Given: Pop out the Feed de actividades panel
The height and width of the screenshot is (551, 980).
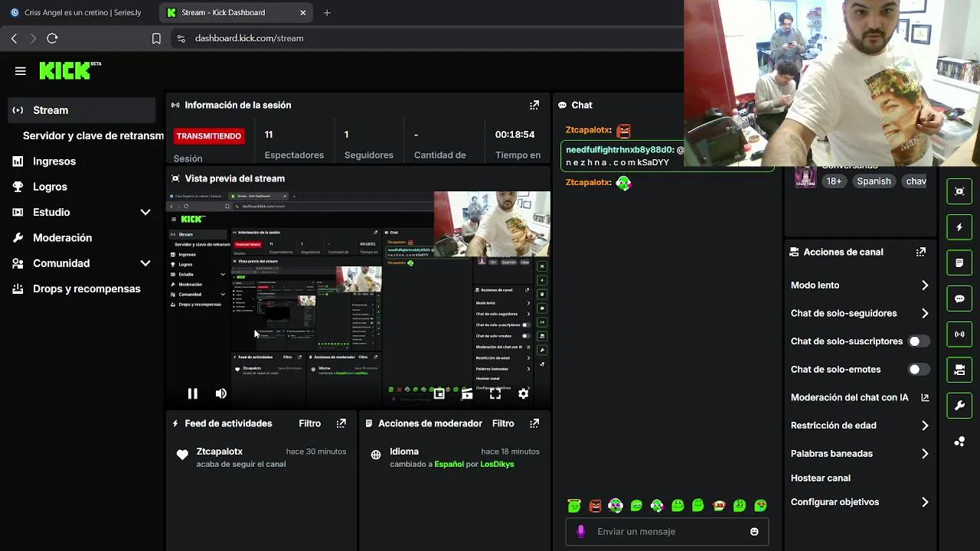Looking at the screenshot, I should [341, 423].
